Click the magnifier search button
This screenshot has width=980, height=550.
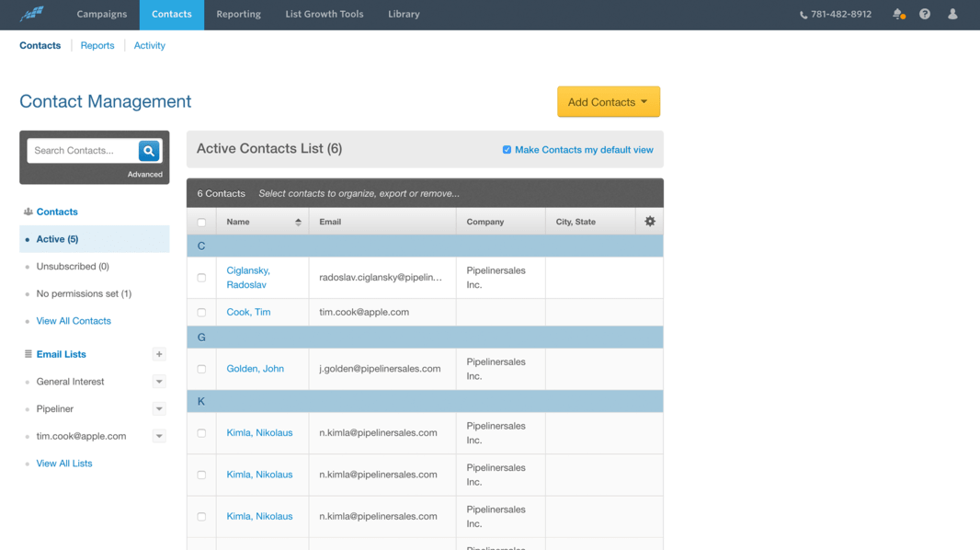[x=149, y=151]
